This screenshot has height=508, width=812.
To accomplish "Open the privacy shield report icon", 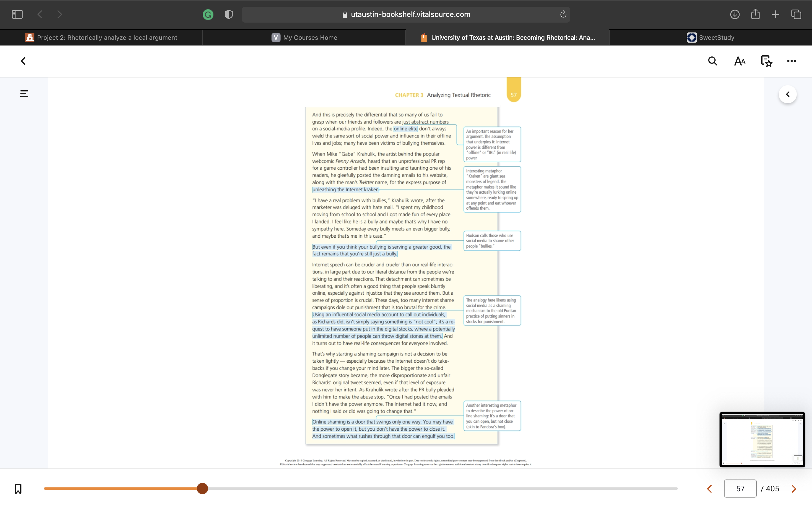I will [x=229, y=14].
